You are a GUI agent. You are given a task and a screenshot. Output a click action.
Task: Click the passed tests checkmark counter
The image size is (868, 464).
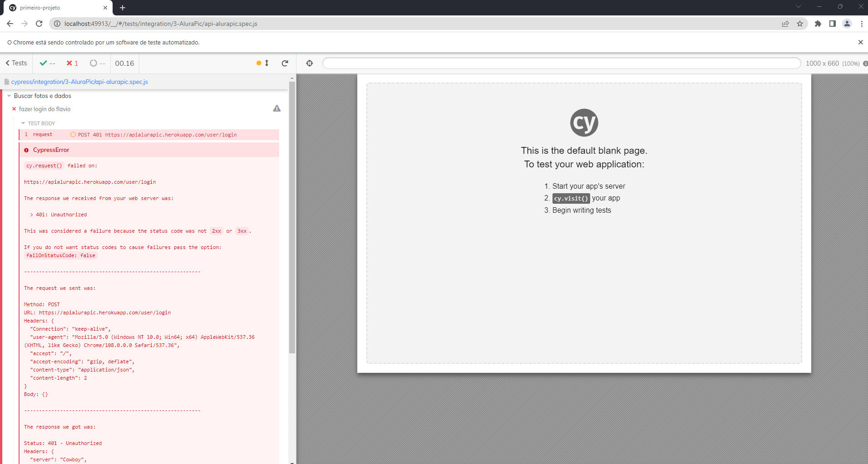coord(47,63)
